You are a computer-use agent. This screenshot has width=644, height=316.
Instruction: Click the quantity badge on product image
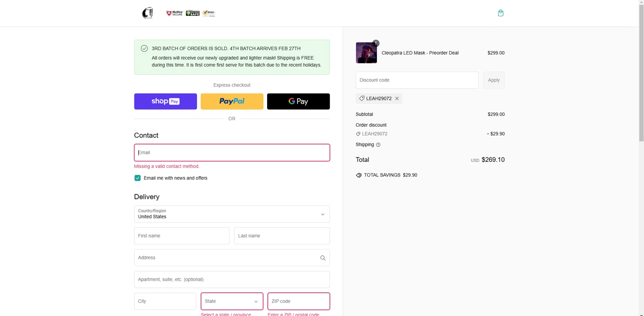coord(376,43)
